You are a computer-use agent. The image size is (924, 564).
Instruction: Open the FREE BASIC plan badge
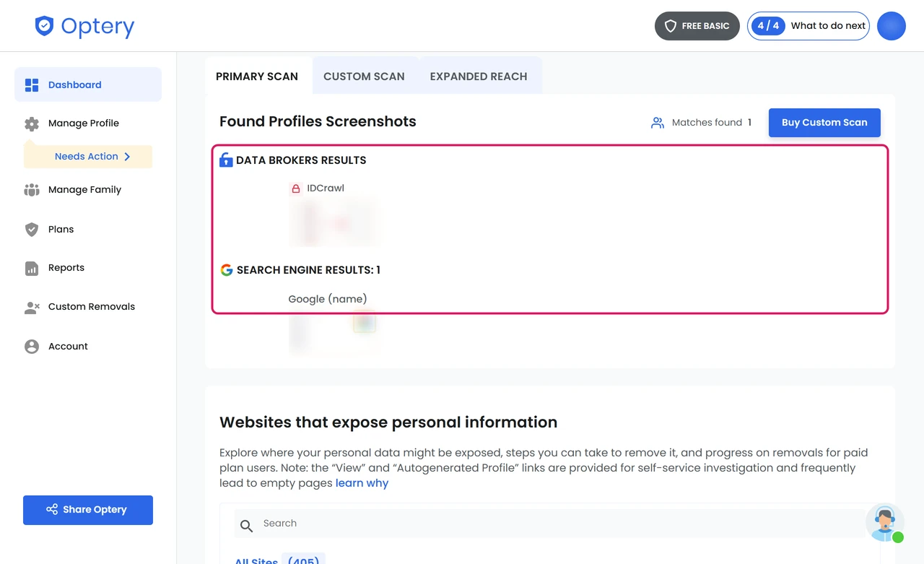697,26
